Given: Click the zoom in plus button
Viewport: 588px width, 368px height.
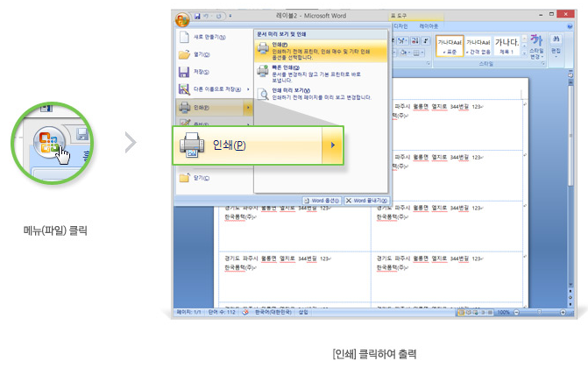Looking at the screenshot, I should 563,313.
